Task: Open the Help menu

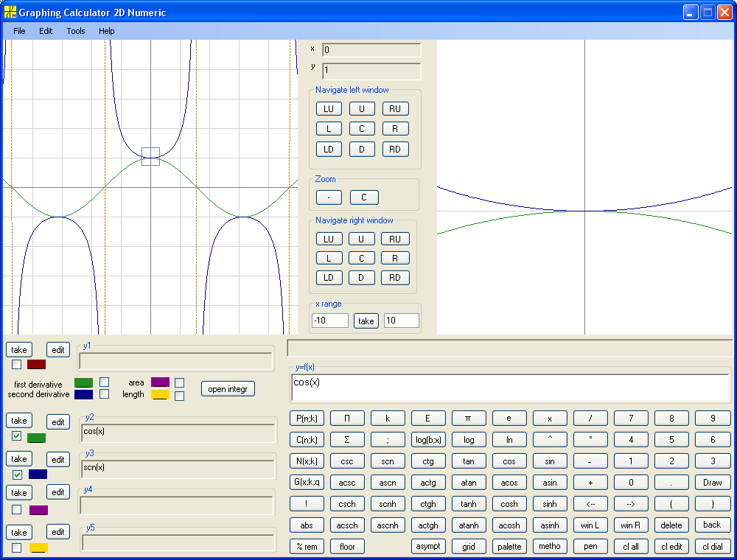Action: point(106,31)
